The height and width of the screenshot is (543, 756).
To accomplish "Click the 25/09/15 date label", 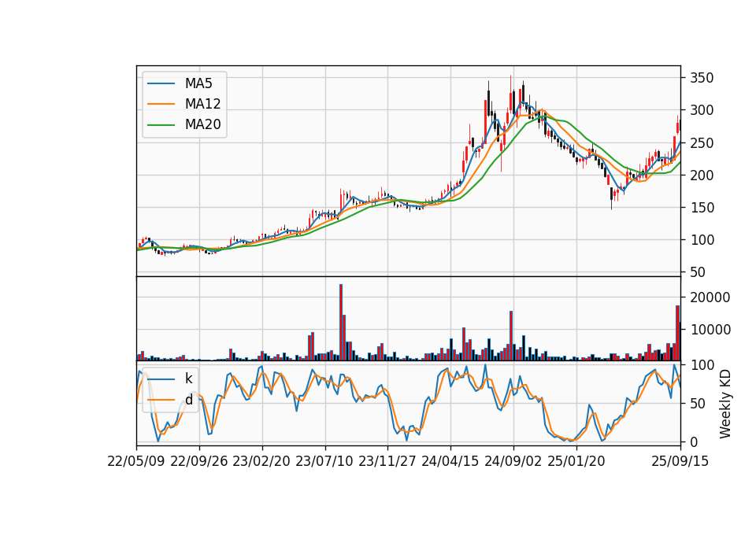I will pos(680,461).
